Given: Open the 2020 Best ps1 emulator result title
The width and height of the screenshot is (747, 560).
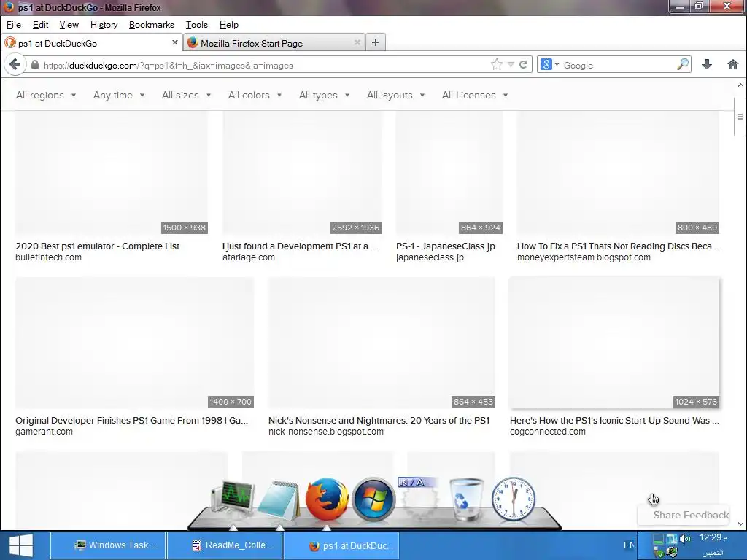Looking at the screenshot, I should click(97, 246).
